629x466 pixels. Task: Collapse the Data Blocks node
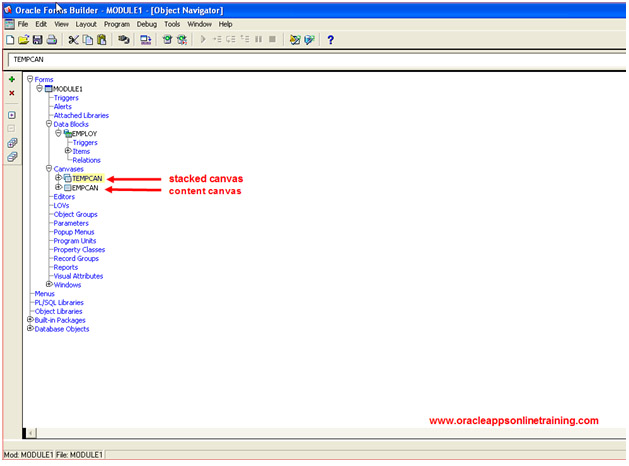[49, 124]
